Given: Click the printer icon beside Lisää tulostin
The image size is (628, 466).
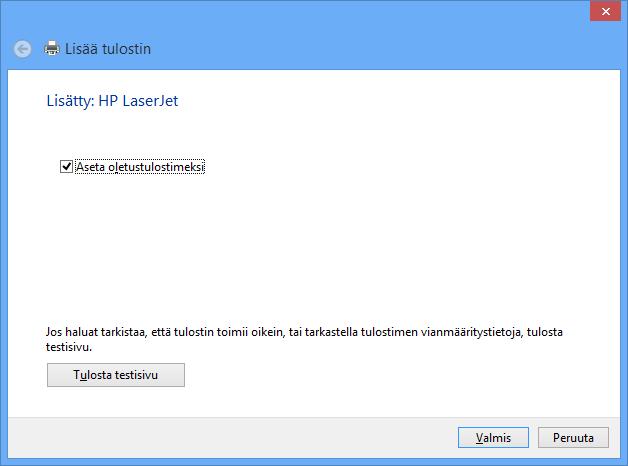Looking at the screenshot, I should [x=52, y=48].
